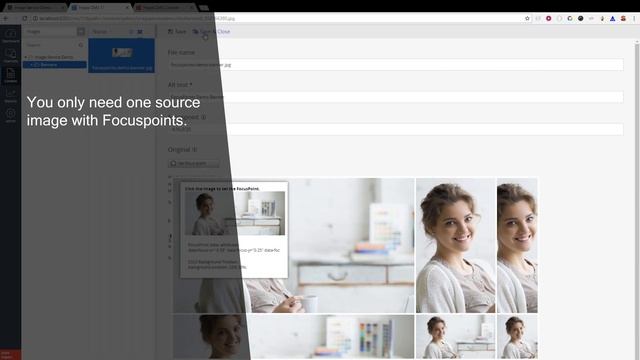Click the browser address bar URL

click(137, 18)
